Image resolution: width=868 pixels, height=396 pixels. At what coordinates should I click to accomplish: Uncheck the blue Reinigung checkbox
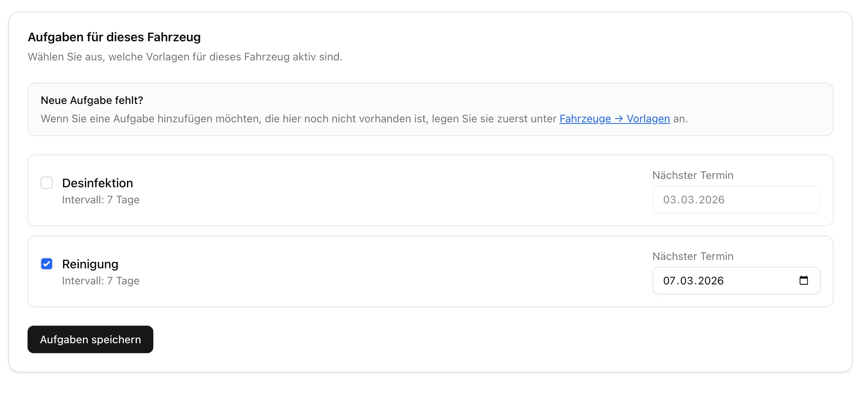[47, 264]
